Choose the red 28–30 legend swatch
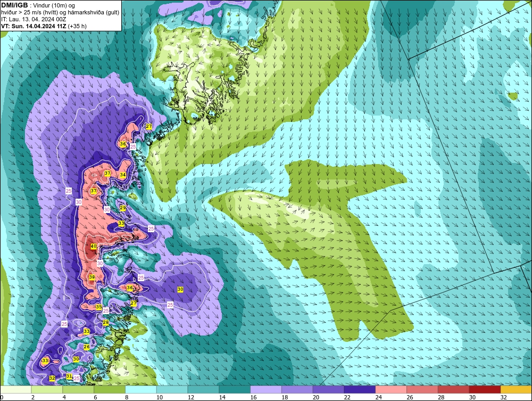Viewport: 532px width, 401px height. pos(454,389)
